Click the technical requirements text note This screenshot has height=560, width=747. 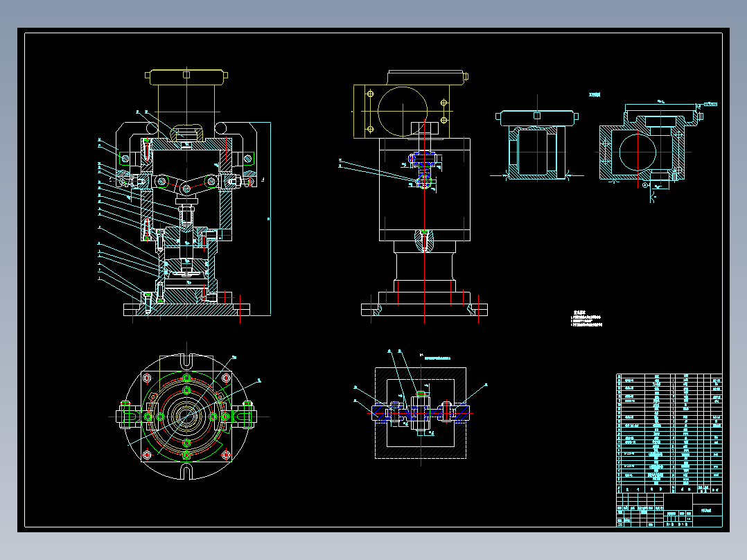pos(586,319)
